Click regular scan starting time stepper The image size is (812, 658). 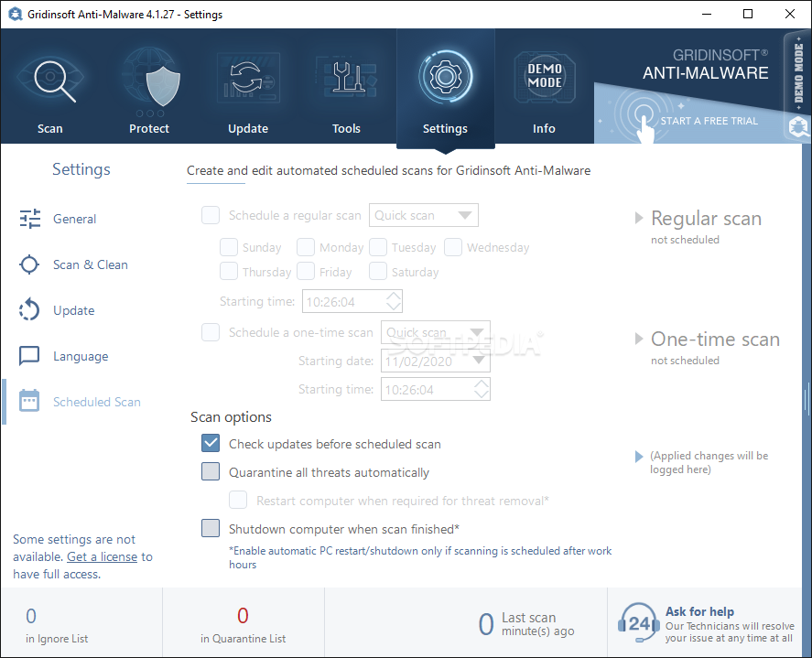[394, 301]
